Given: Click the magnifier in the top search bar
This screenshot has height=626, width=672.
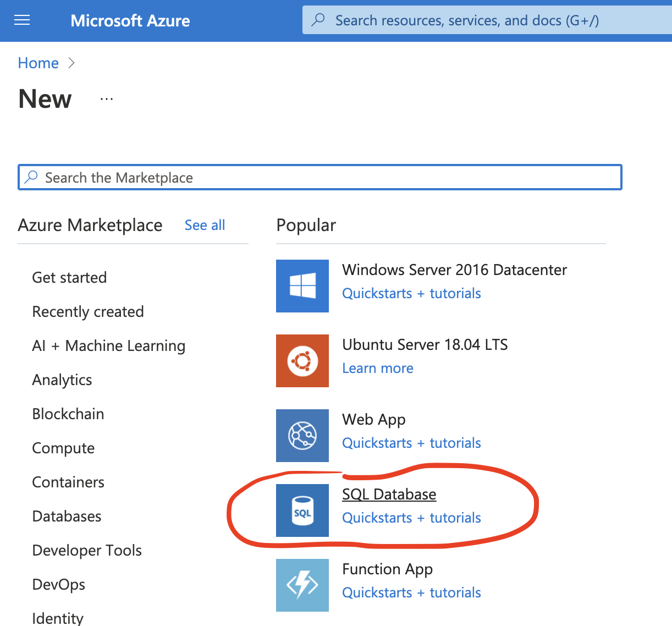Looking at the screenshot, I should point(318,19).
